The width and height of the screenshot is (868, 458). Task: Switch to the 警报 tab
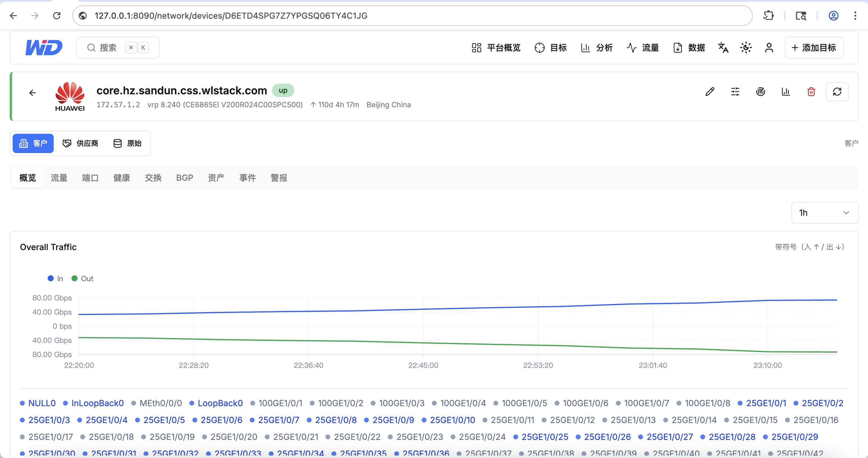279,178
